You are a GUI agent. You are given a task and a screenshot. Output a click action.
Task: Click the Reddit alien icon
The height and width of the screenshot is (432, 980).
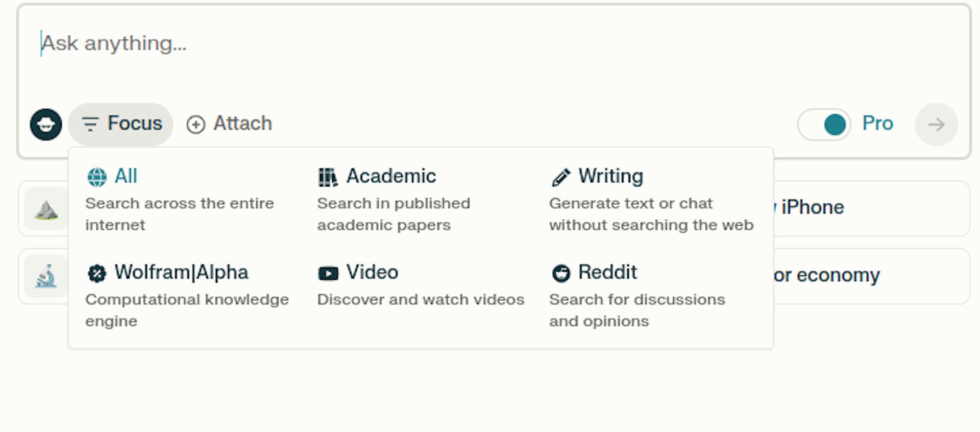[560, 273]
